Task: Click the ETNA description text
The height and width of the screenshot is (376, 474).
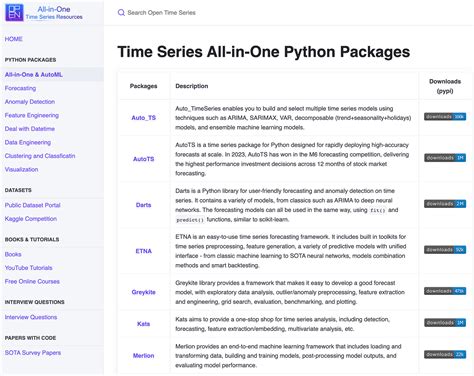Action: click(x=291, y=251)
